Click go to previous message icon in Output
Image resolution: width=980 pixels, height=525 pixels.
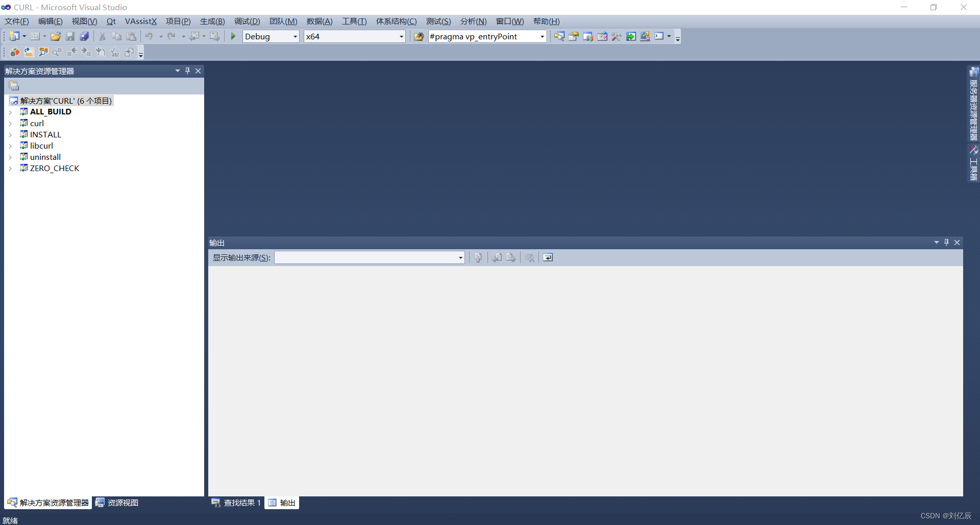click(x=497, y=257)
